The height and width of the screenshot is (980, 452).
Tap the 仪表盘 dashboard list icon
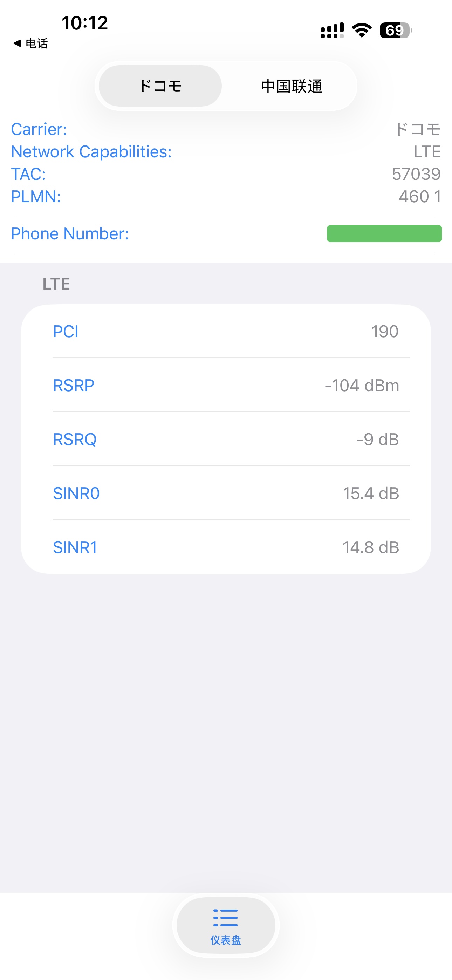tap(226, 918)
